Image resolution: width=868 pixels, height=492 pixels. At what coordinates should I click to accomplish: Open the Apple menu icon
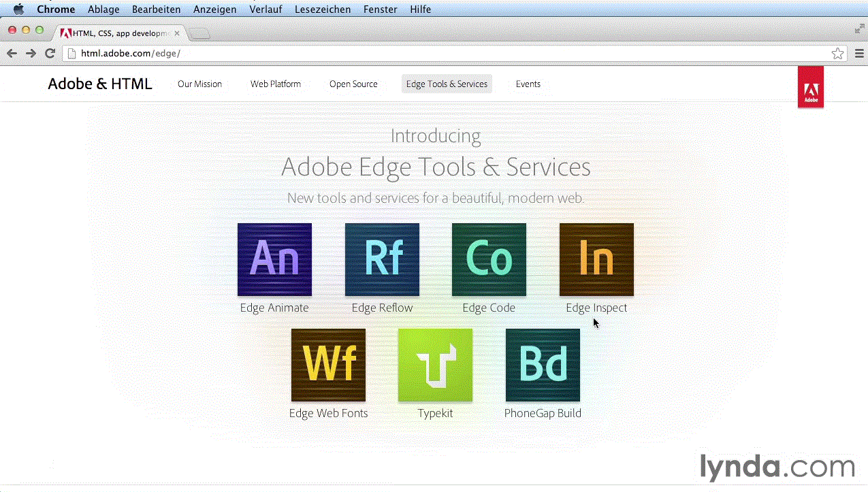(18, 9)
